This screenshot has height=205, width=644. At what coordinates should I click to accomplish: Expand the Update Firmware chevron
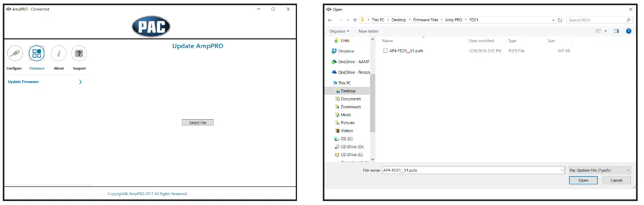tap(80, 82)
